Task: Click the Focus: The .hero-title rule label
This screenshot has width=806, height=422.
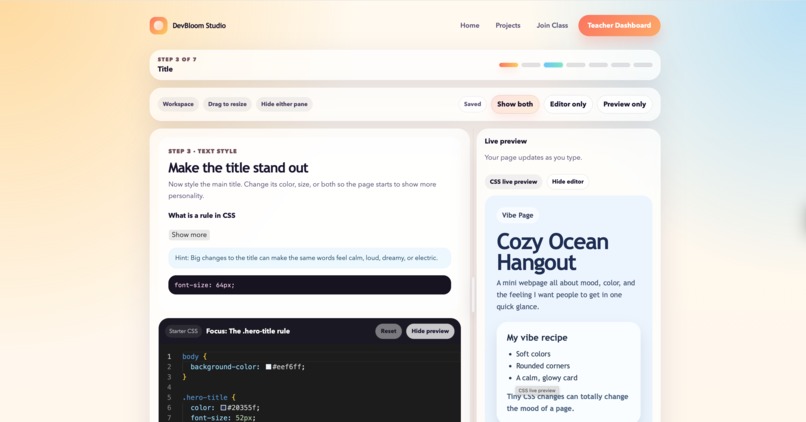Action: click(x=248, y=331)
